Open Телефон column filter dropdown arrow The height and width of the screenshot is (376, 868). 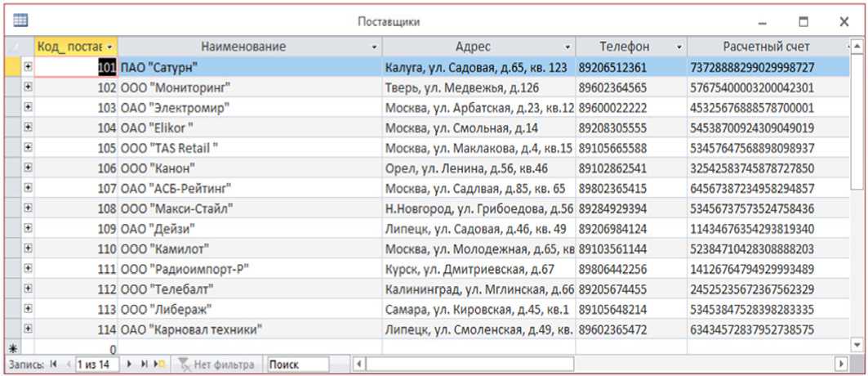click(x=680, y=47)
